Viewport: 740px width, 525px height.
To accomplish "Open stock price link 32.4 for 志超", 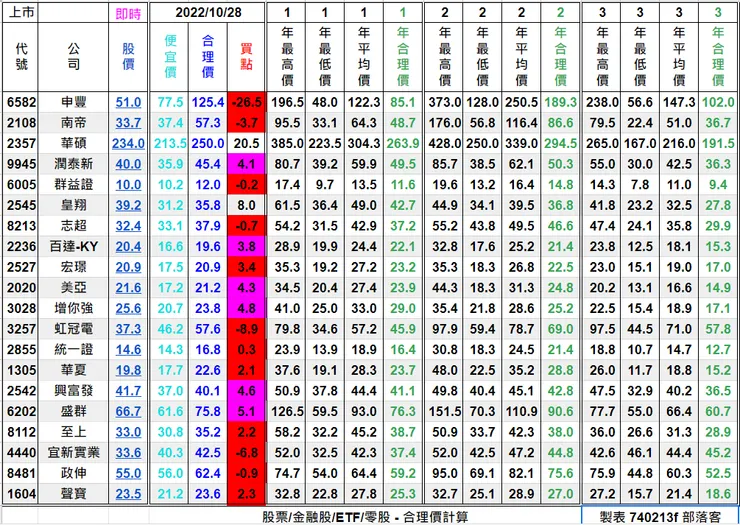I will (x=128, y=226).
